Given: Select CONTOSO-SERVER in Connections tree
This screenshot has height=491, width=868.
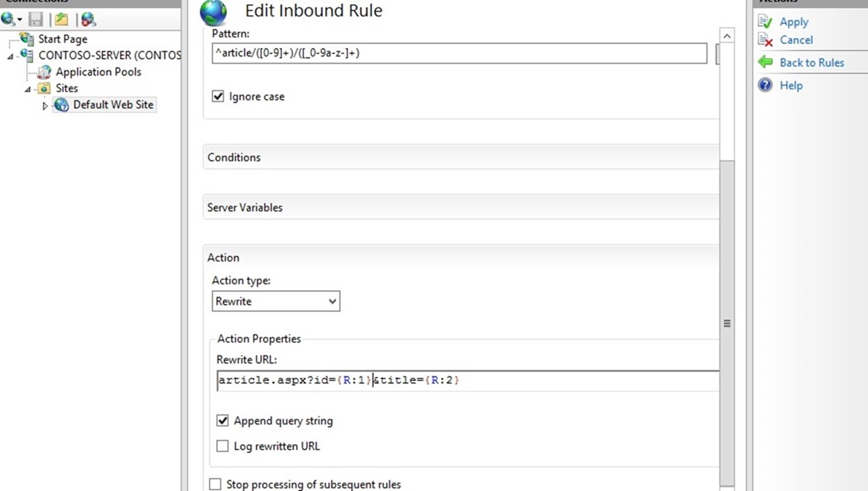Looking at the screenshot, I should pyautogui.click(x=109, y=56).
